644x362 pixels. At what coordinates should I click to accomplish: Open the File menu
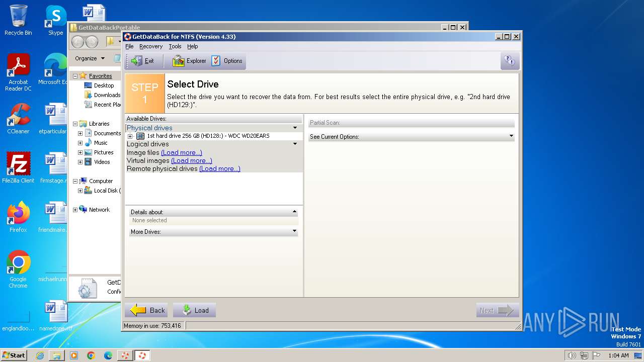129,46
